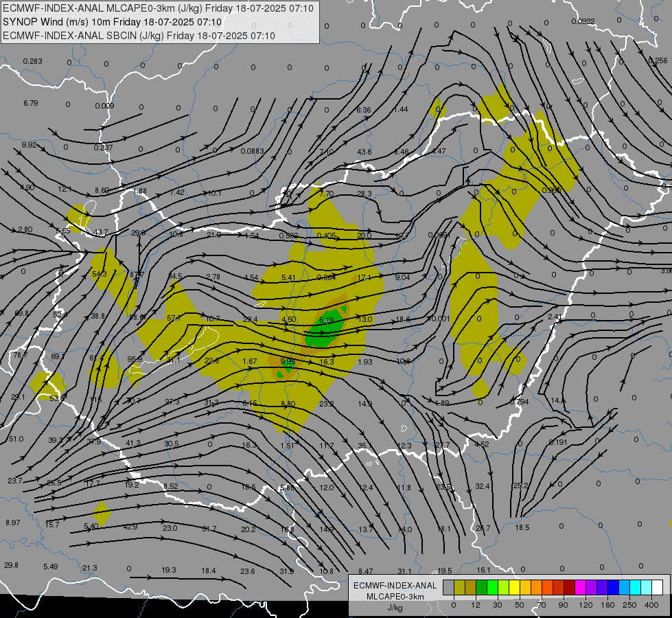Click the map value '42.9'
Screen dimensions: 672x618
point(130,527)
